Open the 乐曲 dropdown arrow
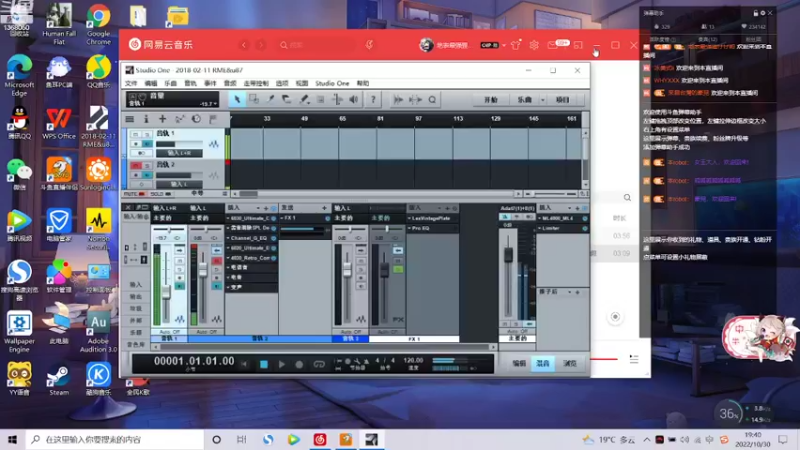 click(x=542, y=100)
